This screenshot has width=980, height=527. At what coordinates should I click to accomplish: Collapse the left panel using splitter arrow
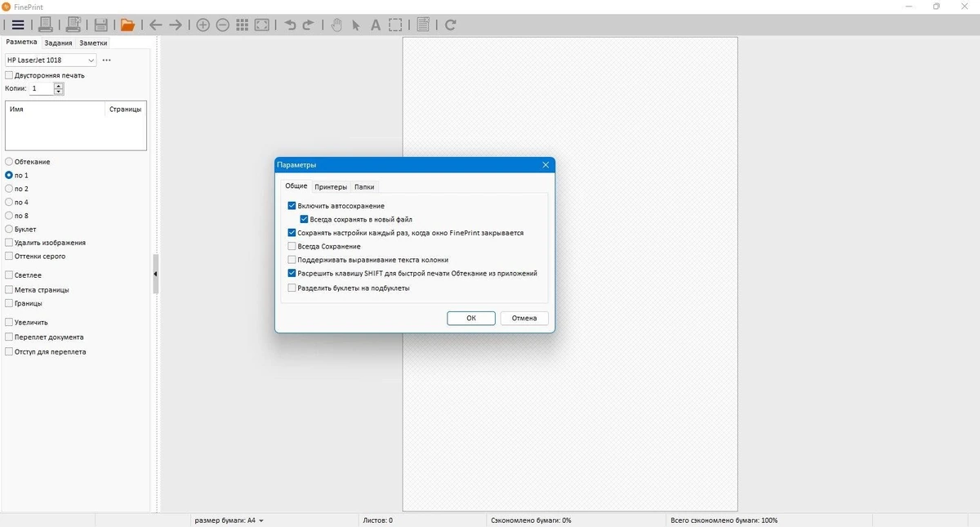pos(155,274)
